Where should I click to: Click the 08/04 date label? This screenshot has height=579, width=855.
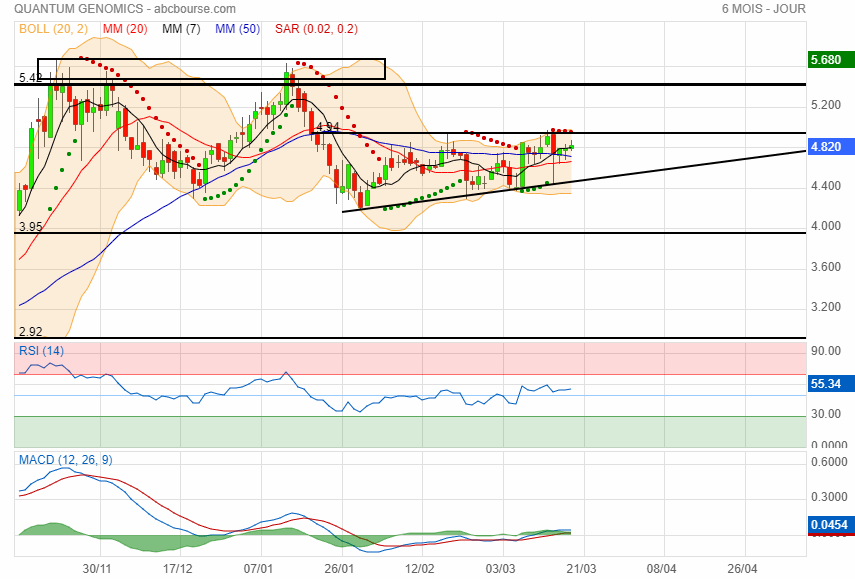tap(662, 569)
